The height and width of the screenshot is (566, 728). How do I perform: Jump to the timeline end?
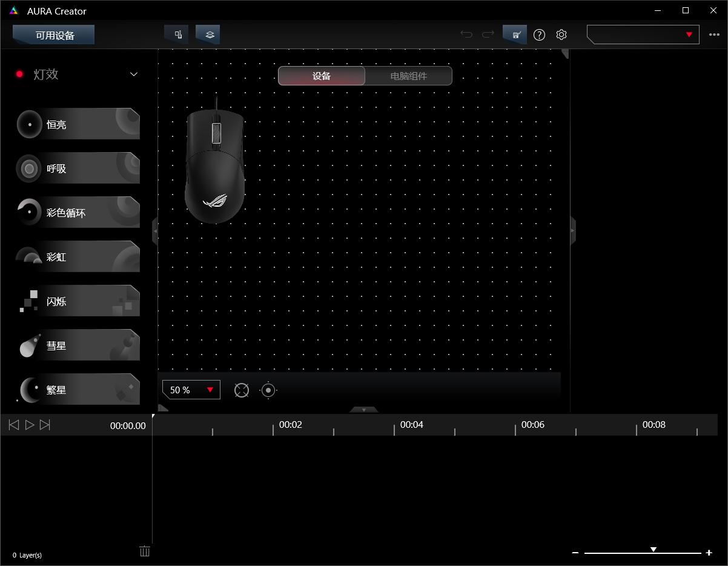[45, 425]
